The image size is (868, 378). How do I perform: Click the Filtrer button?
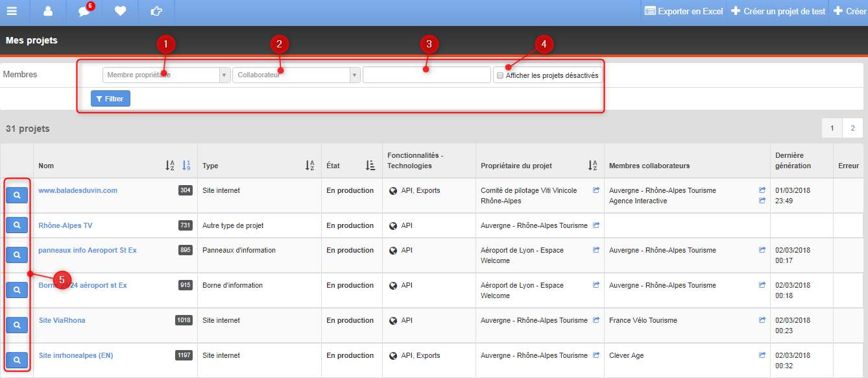pos(110,99)
